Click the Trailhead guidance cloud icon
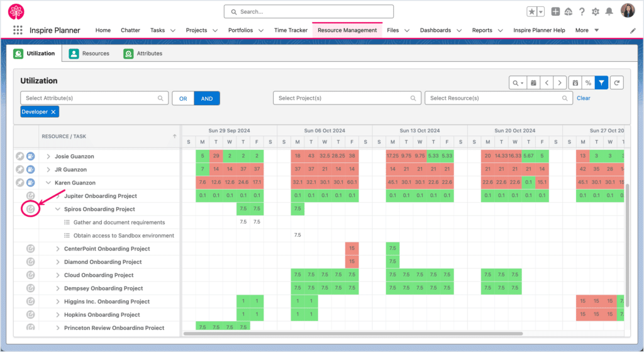644x352 pixels. click(x=569, y=11)
